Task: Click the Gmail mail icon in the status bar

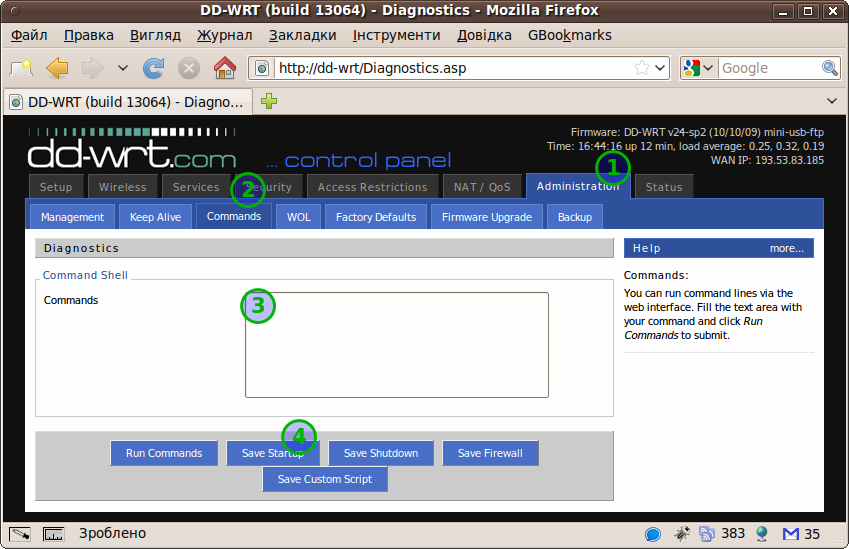Action: click(791, 534)
